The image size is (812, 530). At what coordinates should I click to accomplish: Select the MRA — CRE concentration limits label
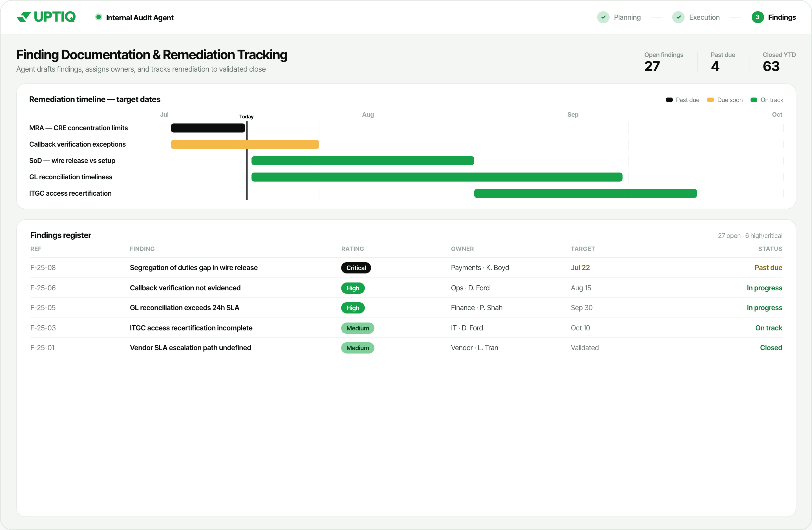(78, 128)
